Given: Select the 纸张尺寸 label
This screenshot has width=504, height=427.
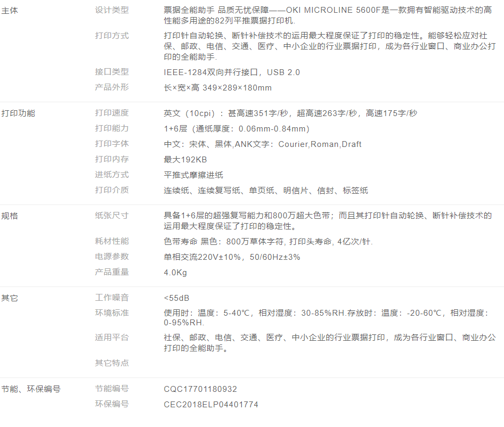Looking at the screenshot, I should (x=112, y=216).
